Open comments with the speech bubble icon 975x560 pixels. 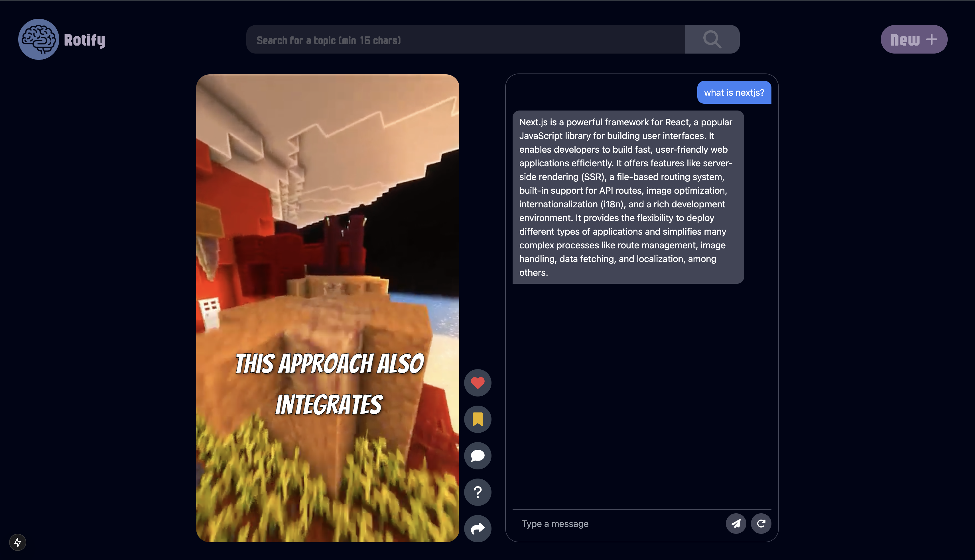[x=478, y=456]
